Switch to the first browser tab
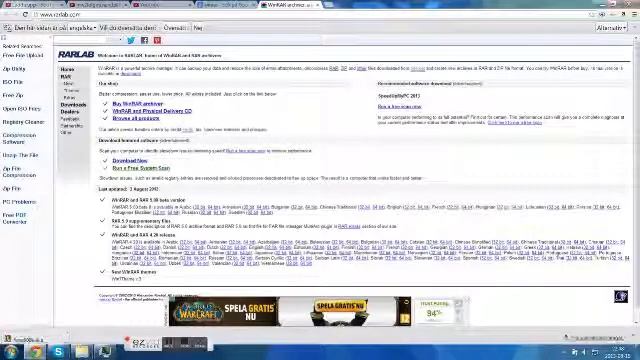The height and width of the screenshot is (360, 640). pos(33,5)
